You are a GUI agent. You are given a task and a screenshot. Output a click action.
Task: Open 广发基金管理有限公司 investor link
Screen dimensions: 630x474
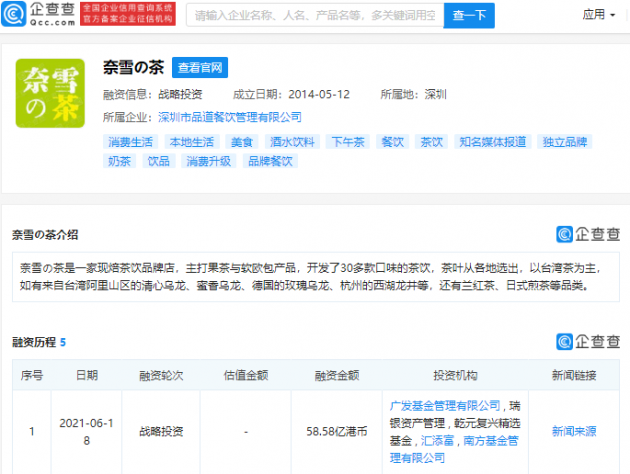click(x=445, y=406)
